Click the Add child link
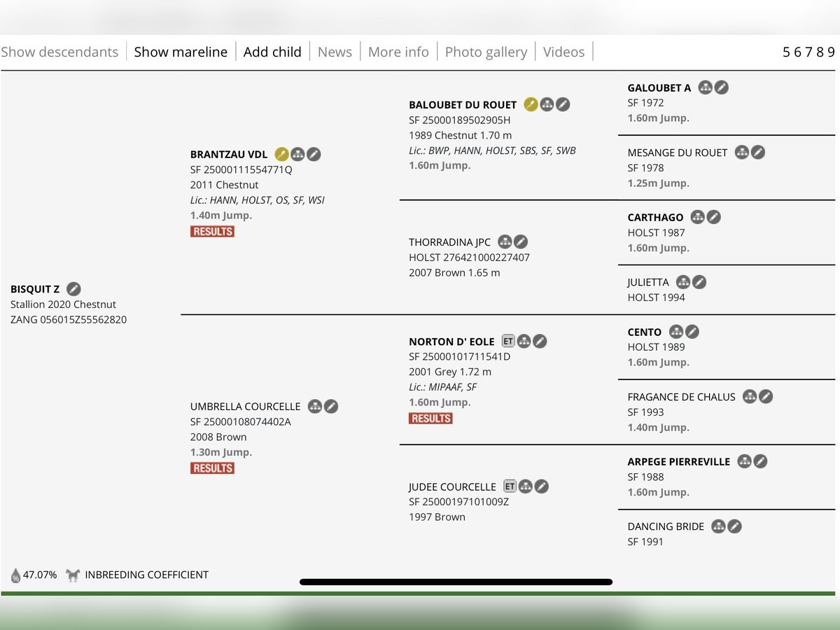 pyautogui.click(x=272, y=52)
